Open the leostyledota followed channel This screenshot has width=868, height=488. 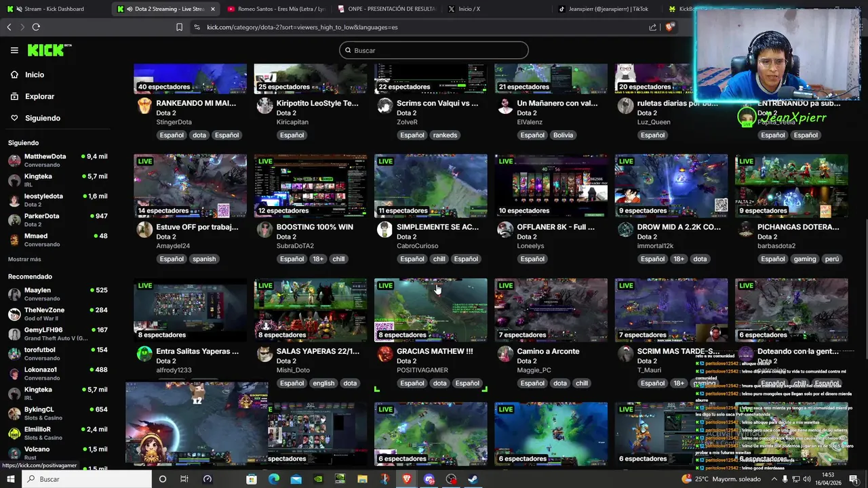point(58,200)
